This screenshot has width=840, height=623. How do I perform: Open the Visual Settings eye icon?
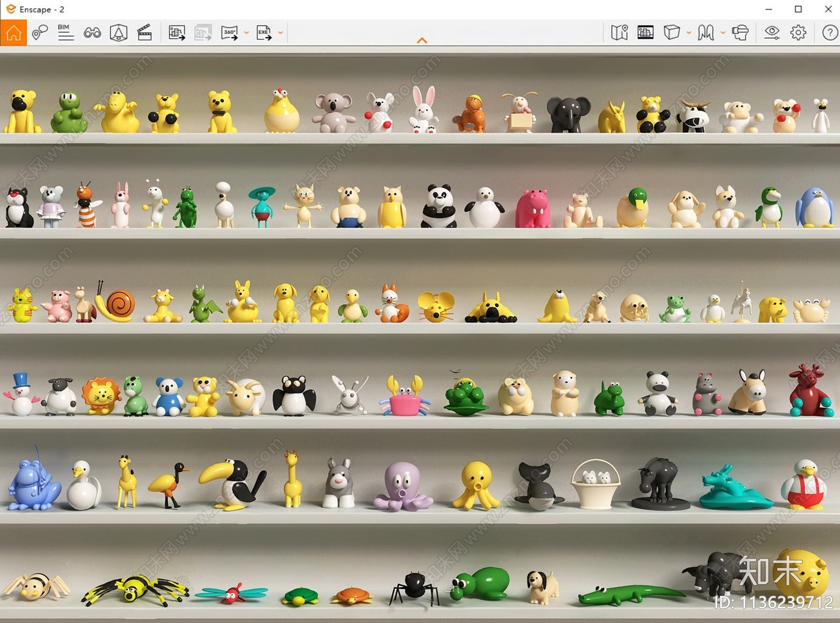(x=772, y=33)
